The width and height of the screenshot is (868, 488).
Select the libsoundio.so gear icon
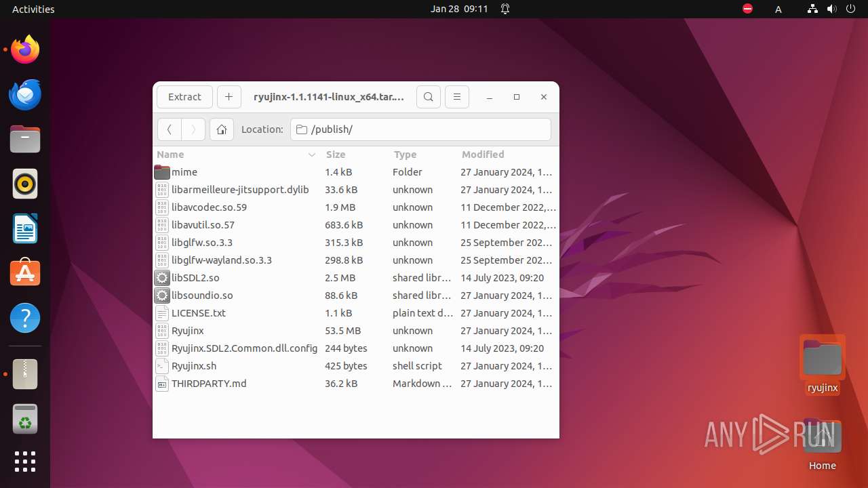[x=162, y=296]
